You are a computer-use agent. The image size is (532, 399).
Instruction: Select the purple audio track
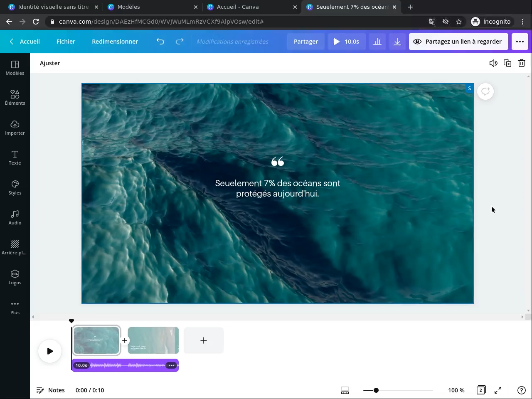point(125,365)
